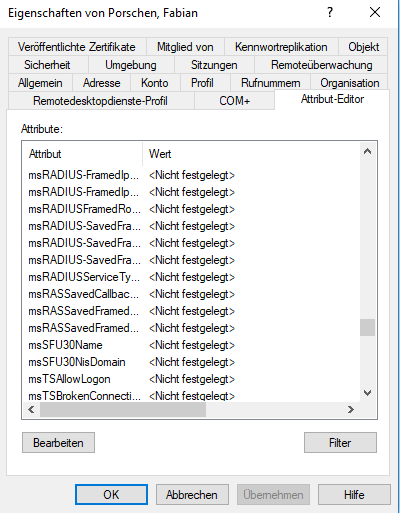Image resolution: width=400 pixels, height=513 pixels.
Task: Click the Hilfe button
Action: click(x=354, y=495)
